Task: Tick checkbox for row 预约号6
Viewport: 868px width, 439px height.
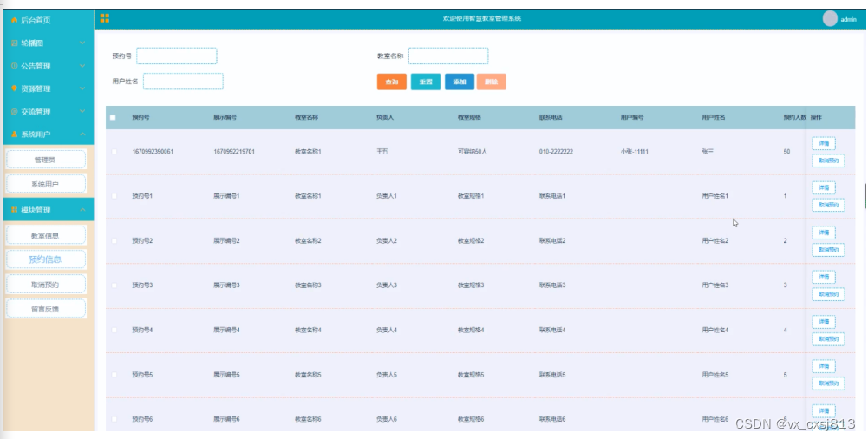Action: click(114, 420)
